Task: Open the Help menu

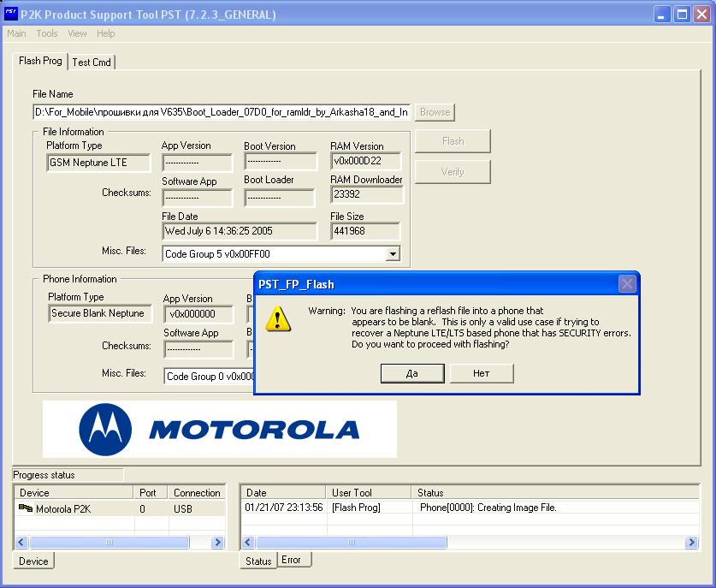Action: click(x=105, y=33)
